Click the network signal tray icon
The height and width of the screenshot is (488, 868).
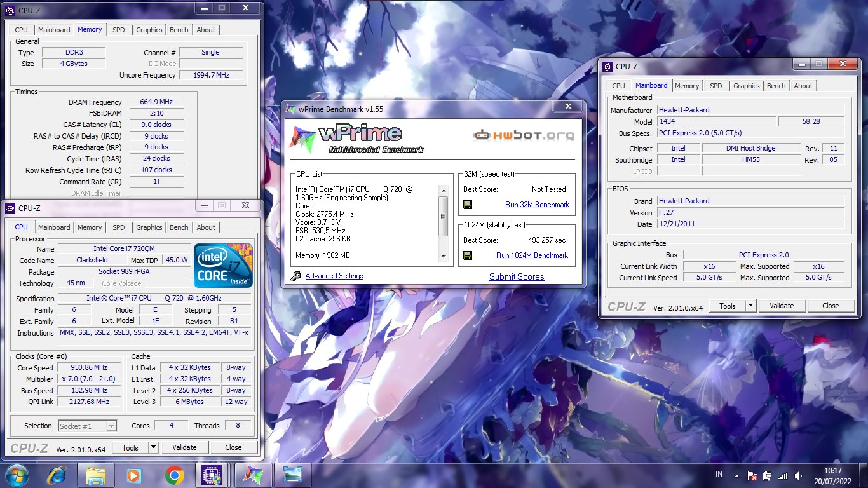point(783,475)
